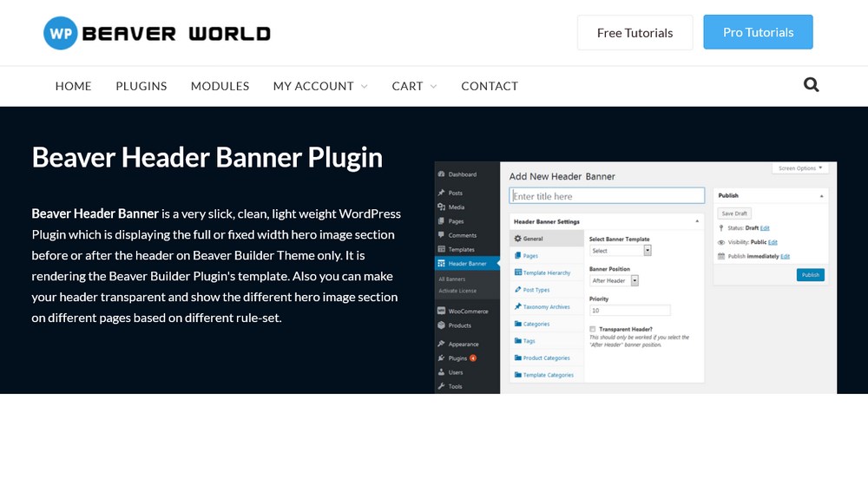Click the Enter title here field

(607, 196)
